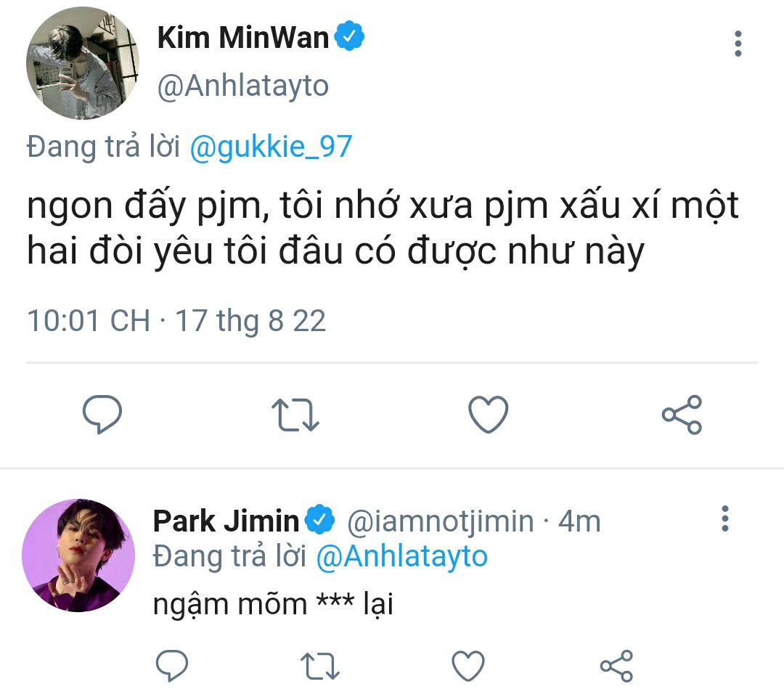The width and height of the screenshot is (784, 692).
Task: Retweet Kim MinWan's tweet
Action: point(295,415)
